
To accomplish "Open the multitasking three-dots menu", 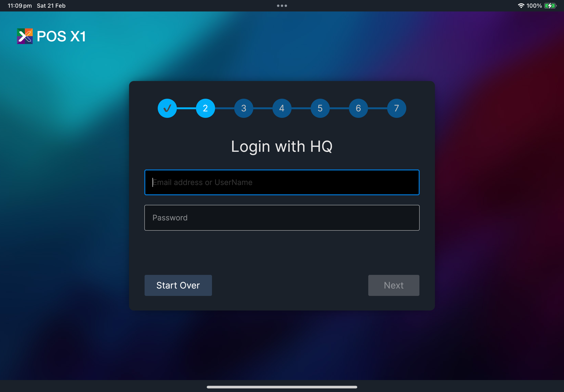I will [282, 5].
